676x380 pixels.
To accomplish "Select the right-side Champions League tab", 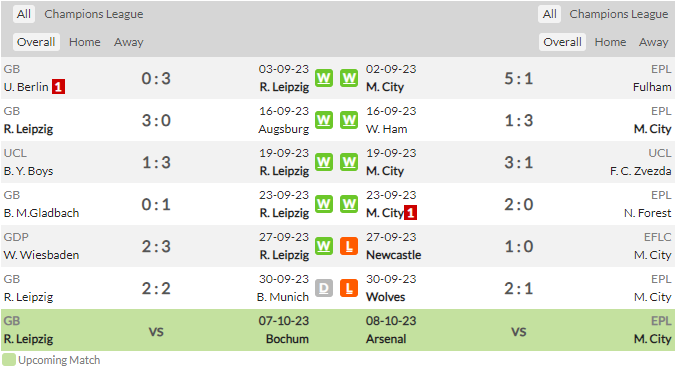I will click(619, 14).
